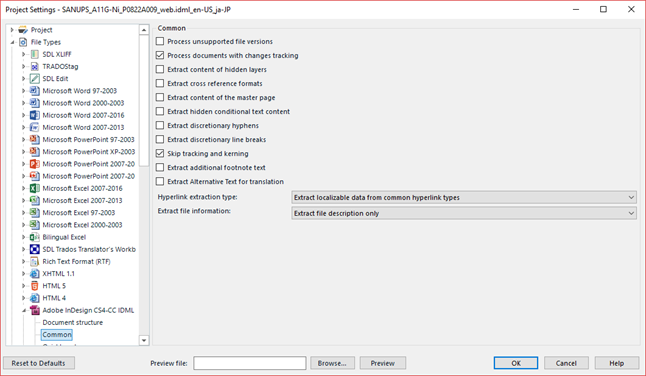646x376 pixels.
Task: Click the Microsoft Excel 2007-2016 icon
Action: click(35, 188)
